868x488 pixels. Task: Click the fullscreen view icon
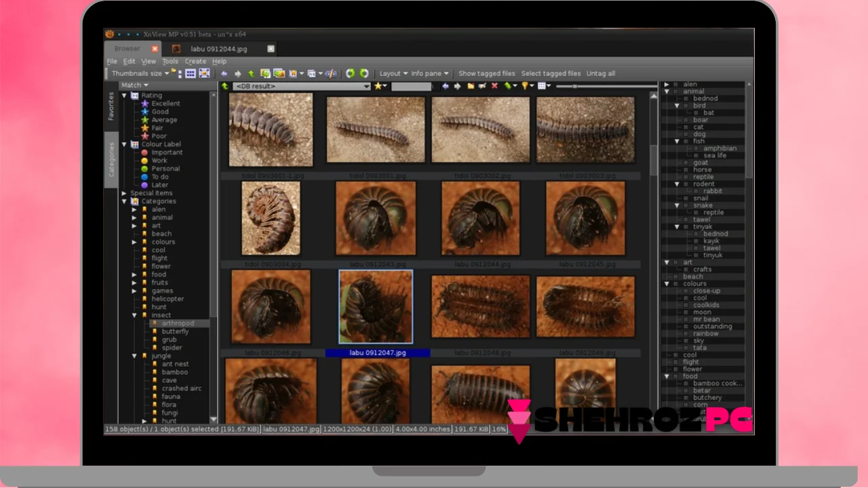point(203,73)
